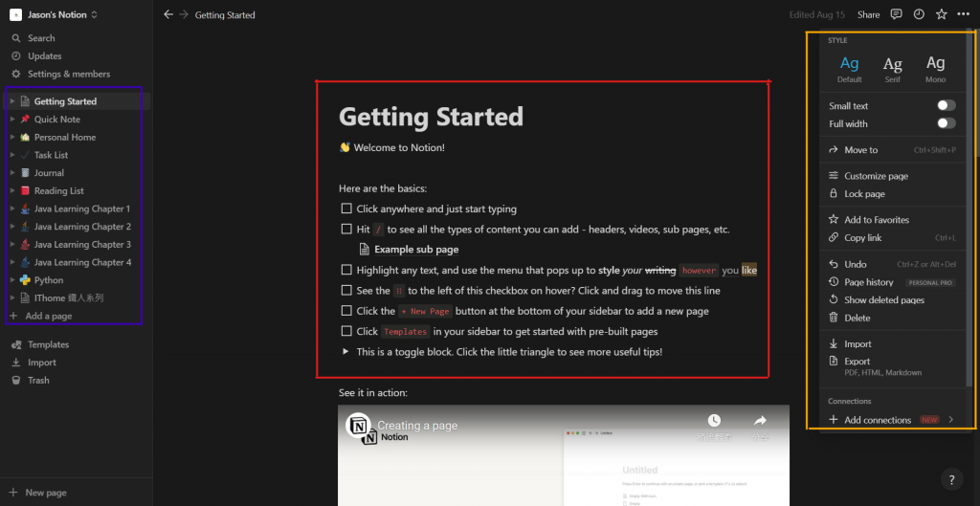Screen dimensions: 980x506
Task: Click the red book icon of Reading List
Action: [25, 190]
